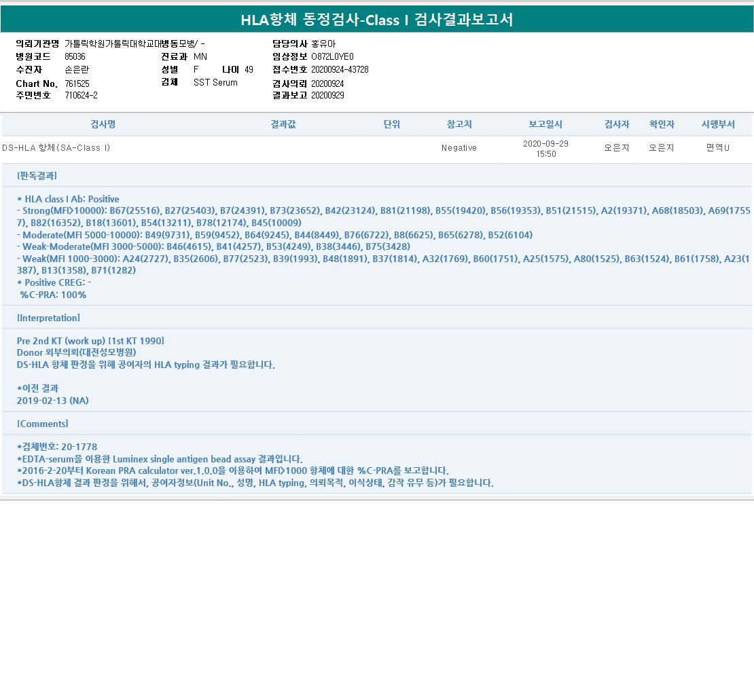Click the 'Weak(MFI 1000-3000)' result line
This screenshot has width=754, height=700.
[383, 264]
